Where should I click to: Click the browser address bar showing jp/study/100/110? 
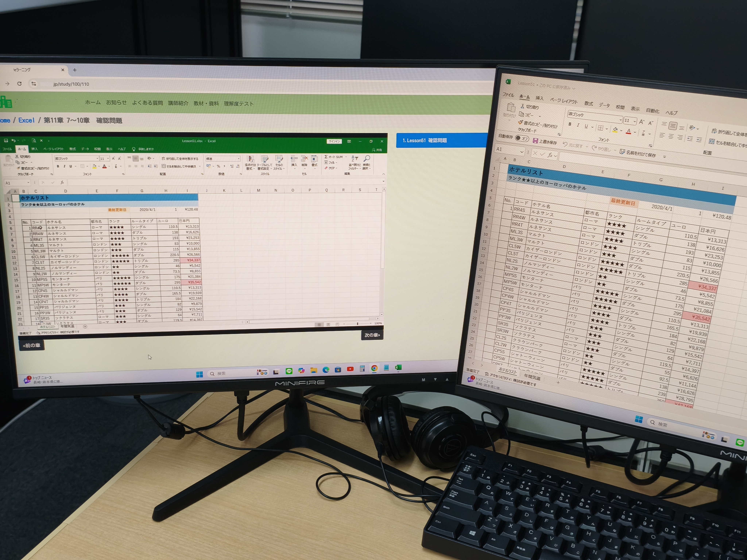(x=71, y=84)
